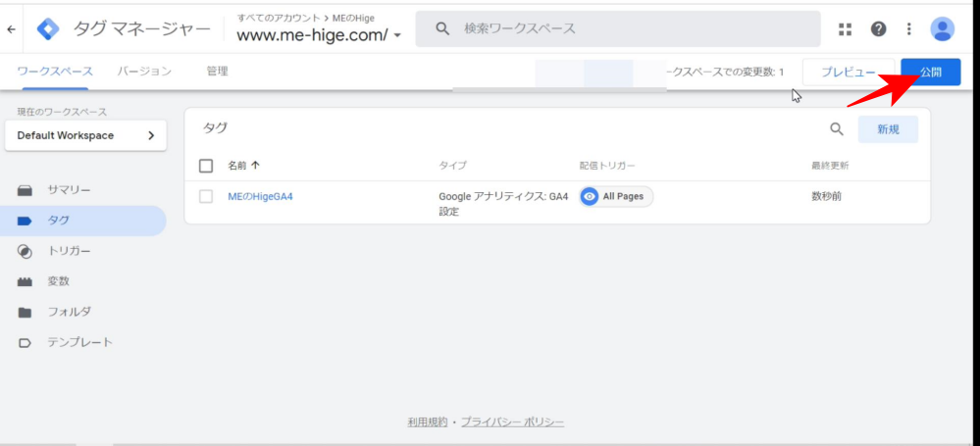Click the テンプレート sidebar icon
The height and width of the screenshot is (446, 980).
(x=25, y=343)
